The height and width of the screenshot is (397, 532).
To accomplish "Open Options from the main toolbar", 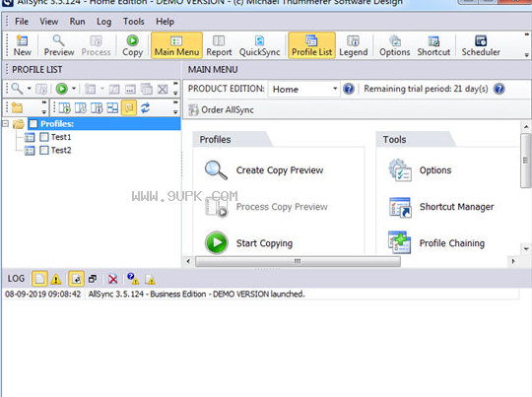I will coord(395,45).
